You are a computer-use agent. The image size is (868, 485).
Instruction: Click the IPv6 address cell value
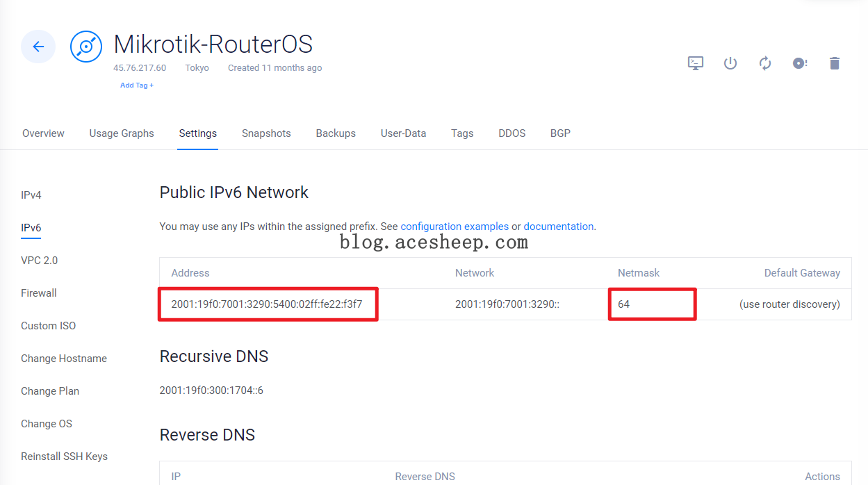(267, 304)
